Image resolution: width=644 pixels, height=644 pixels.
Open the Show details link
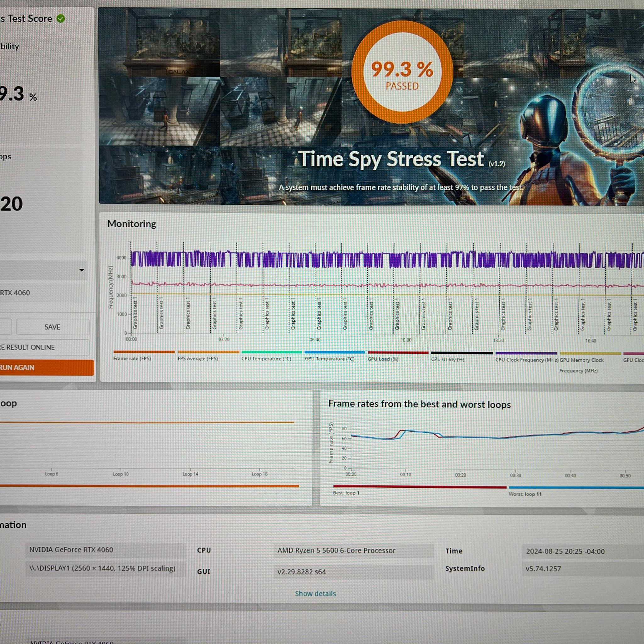pyautogui.click(x=315, y=594)
